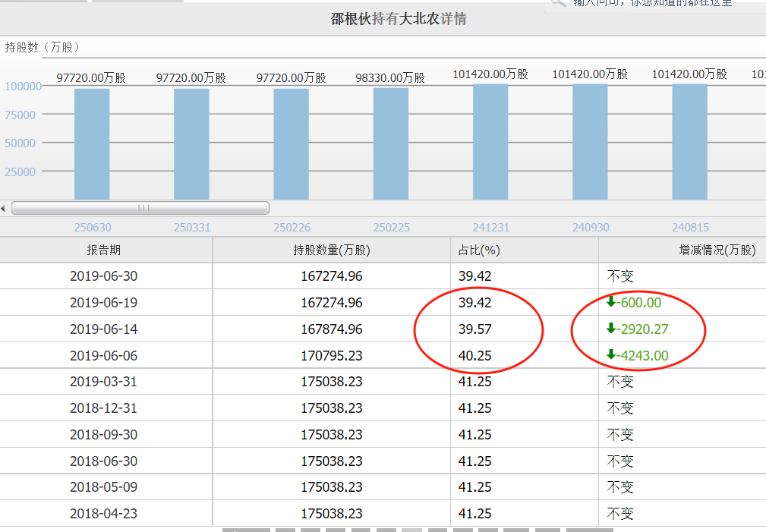Click the down arrow beside -2920.27
This screenshot has width=766, height=532.
click(x=611, y=329)
